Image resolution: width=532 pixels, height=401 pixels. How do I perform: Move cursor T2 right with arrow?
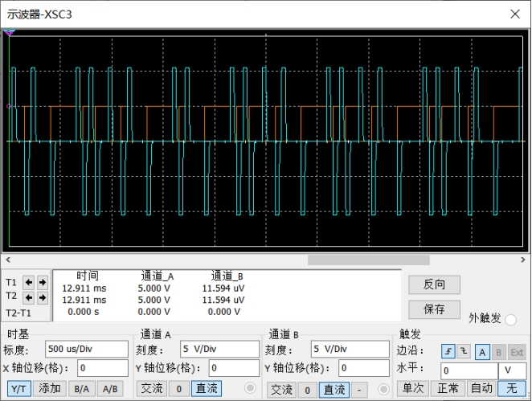coord(42,297)
